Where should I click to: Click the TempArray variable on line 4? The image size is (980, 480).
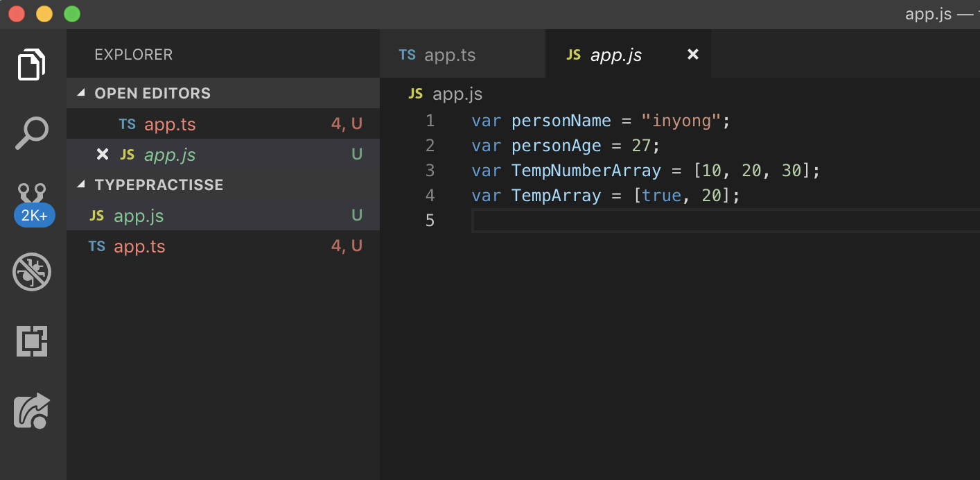[557, 196]
